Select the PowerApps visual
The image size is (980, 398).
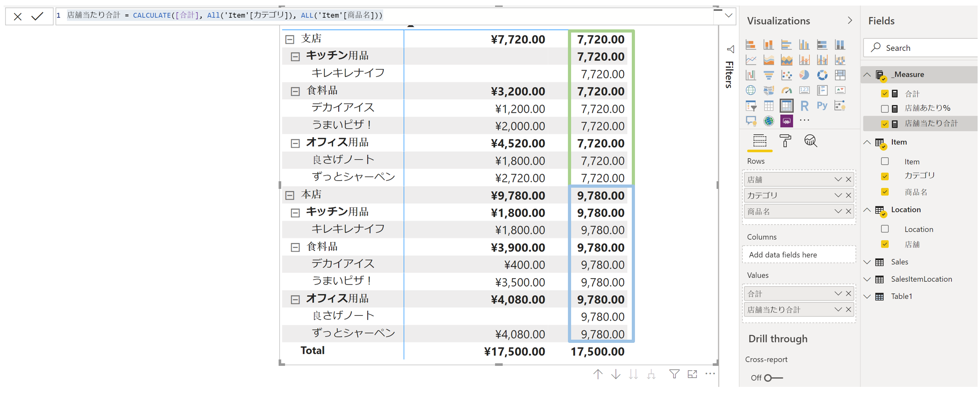tap(786, 121)
